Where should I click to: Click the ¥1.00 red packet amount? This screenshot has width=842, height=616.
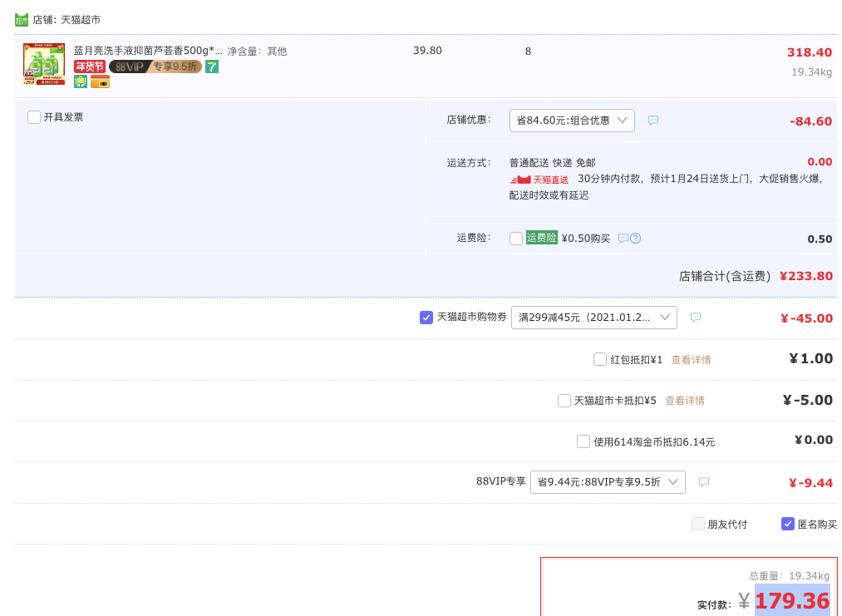tap(811, 359)
